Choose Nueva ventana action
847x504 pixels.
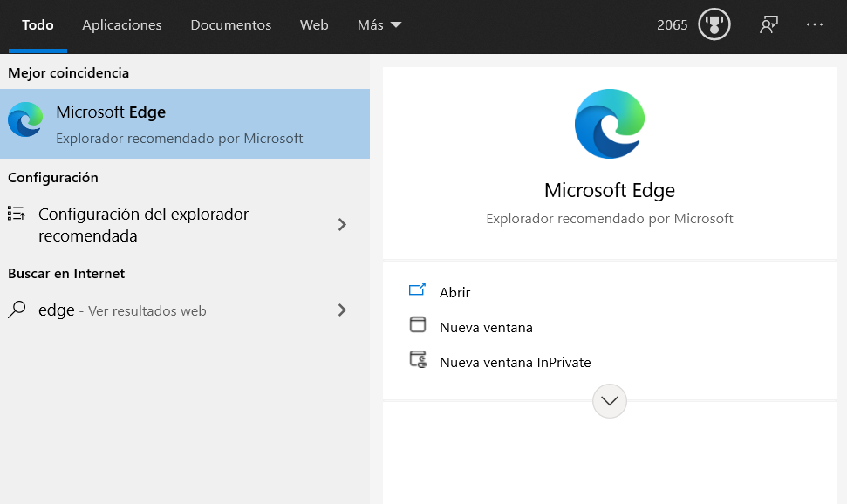[x=486, y=327]
